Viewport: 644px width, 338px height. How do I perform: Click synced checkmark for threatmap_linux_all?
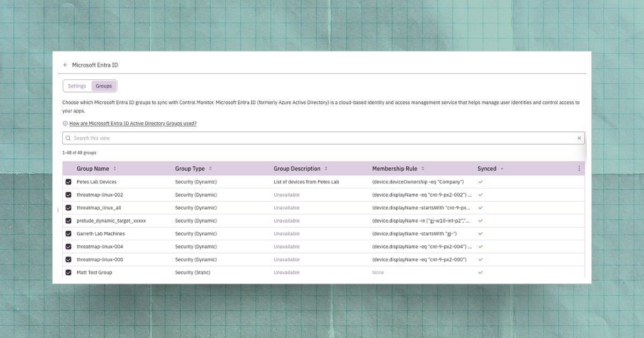point(480,208)
